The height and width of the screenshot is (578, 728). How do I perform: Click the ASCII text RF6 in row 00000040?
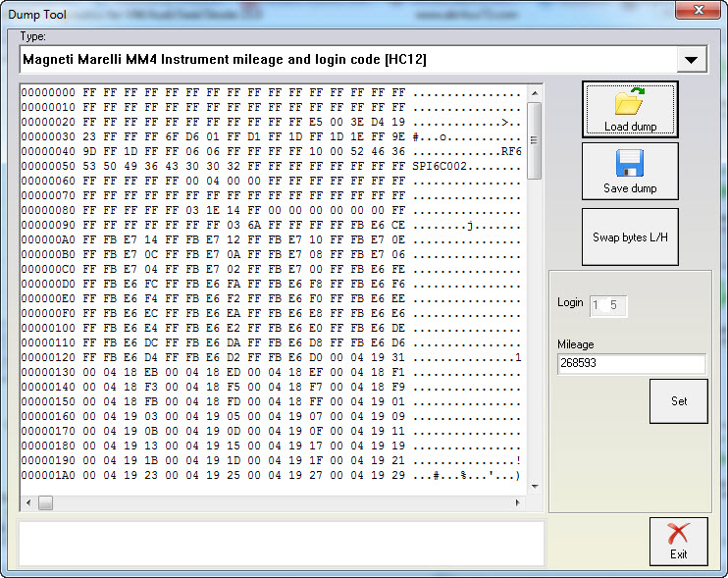click(x=511, y=151)
